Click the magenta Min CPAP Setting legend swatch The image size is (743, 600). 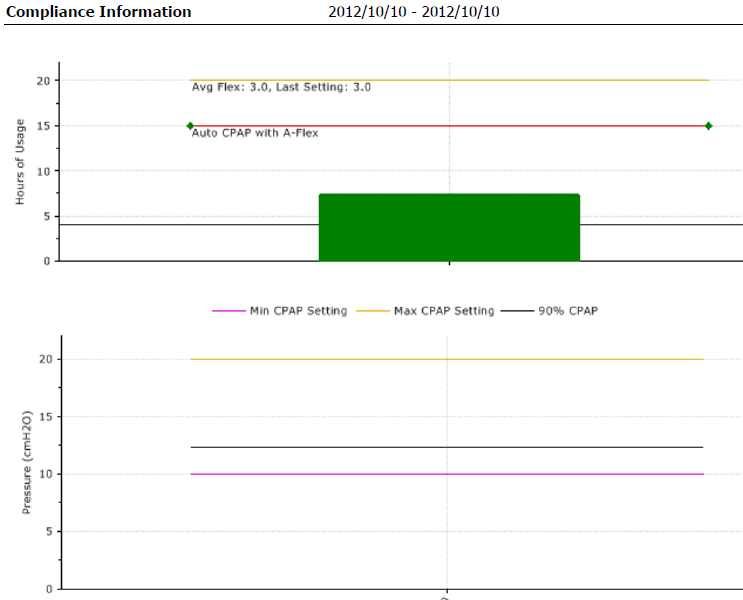tap(228, 311)
